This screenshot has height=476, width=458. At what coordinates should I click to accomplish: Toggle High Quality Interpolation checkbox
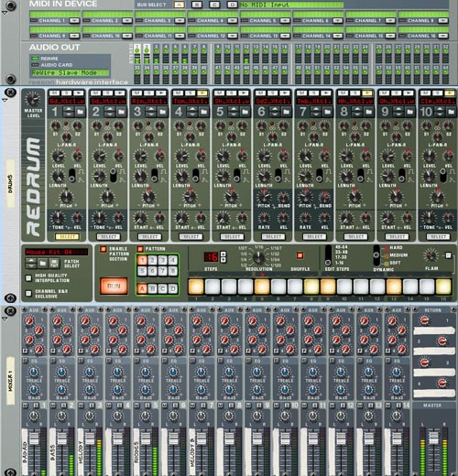(28, 278)
